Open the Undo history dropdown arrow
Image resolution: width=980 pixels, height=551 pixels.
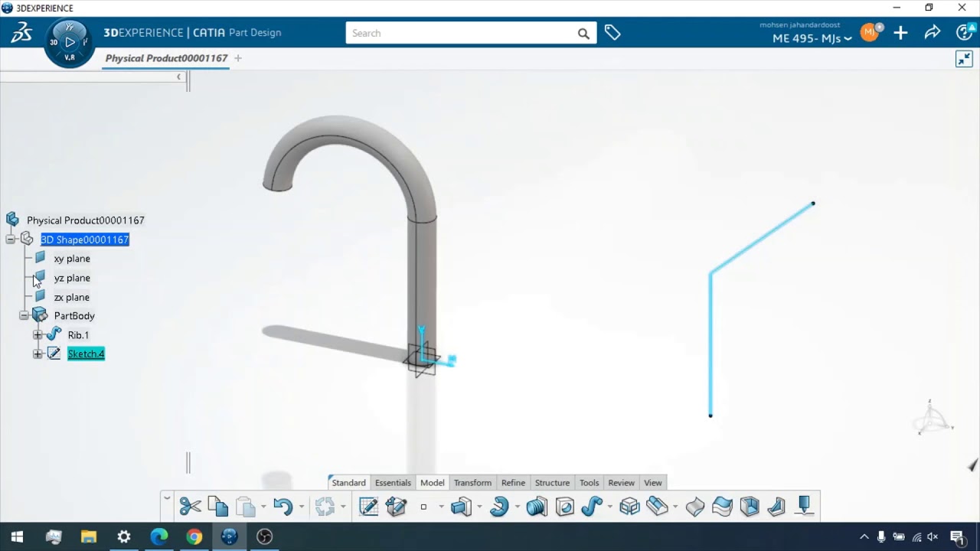coord(300,507)
